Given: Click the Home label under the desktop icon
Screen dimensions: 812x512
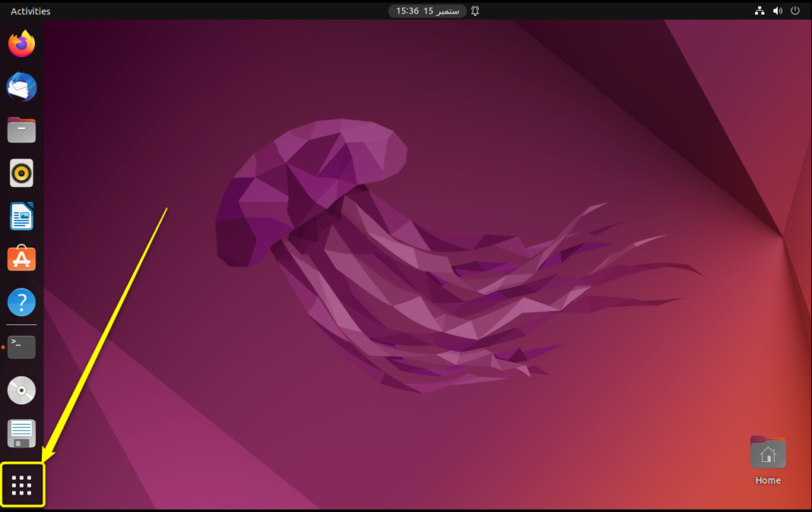Looking at the screenshot, I should (768, 480).
